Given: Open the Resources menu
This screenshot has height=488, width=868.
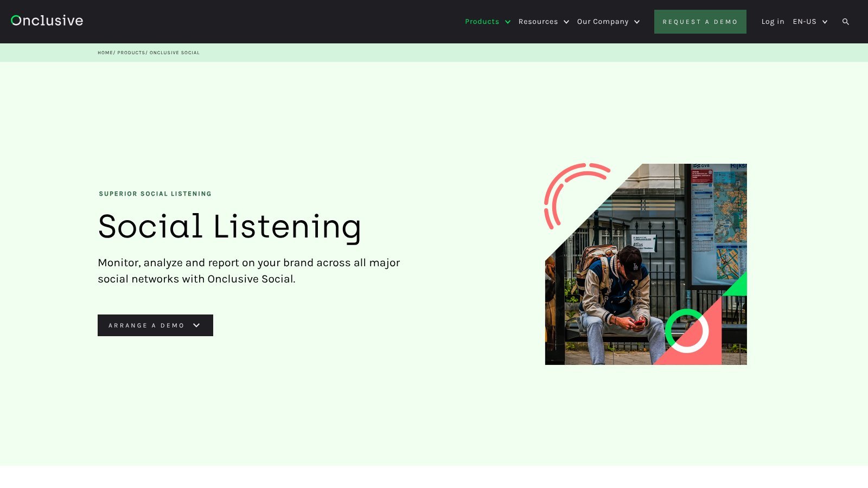Looking at the screenshot, I should point(538,22).
